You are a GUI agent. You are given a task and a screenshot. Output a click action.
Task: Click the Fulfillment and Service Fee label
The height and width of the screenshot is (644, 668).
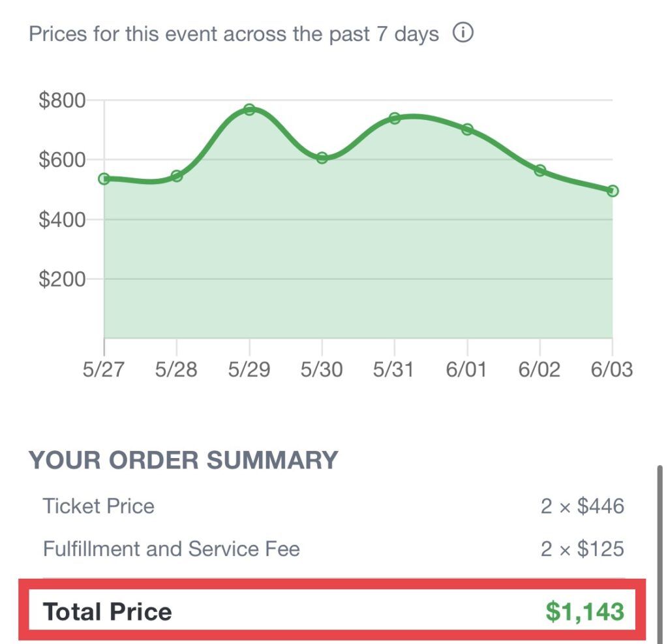point(171,549)
